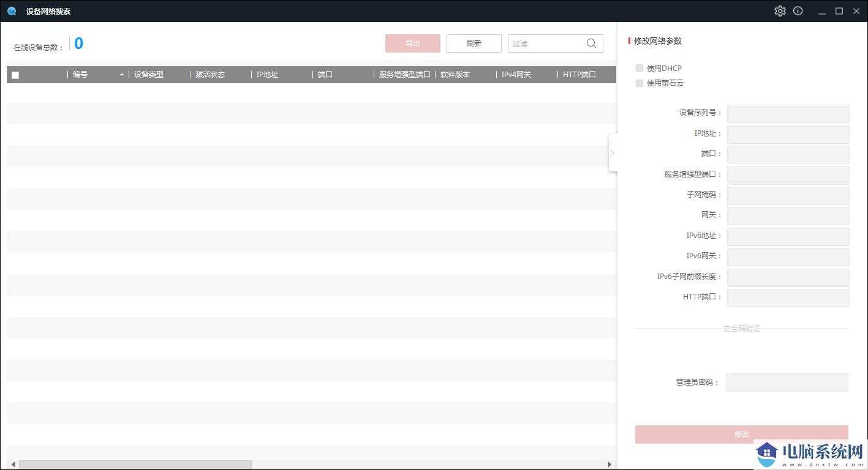Click the IP地址 input field in side panel

[x=788, y=134]
